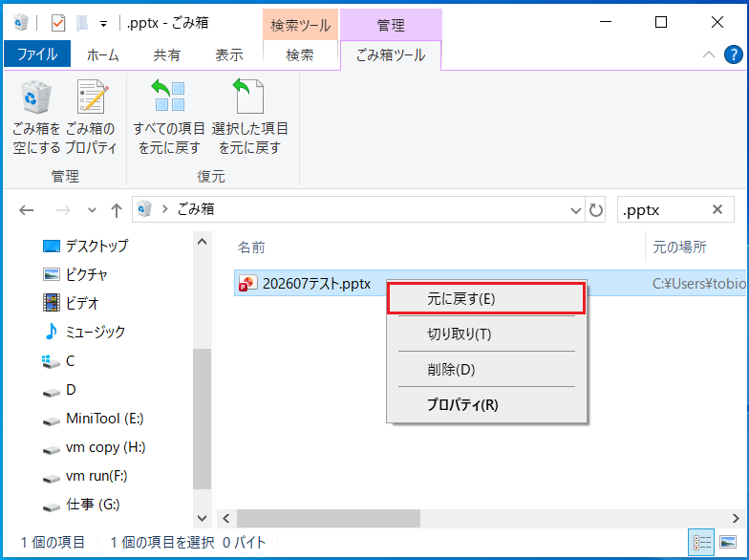Open recent locations dropdown arrow
The image size is (749, 560).
(92, 210)
